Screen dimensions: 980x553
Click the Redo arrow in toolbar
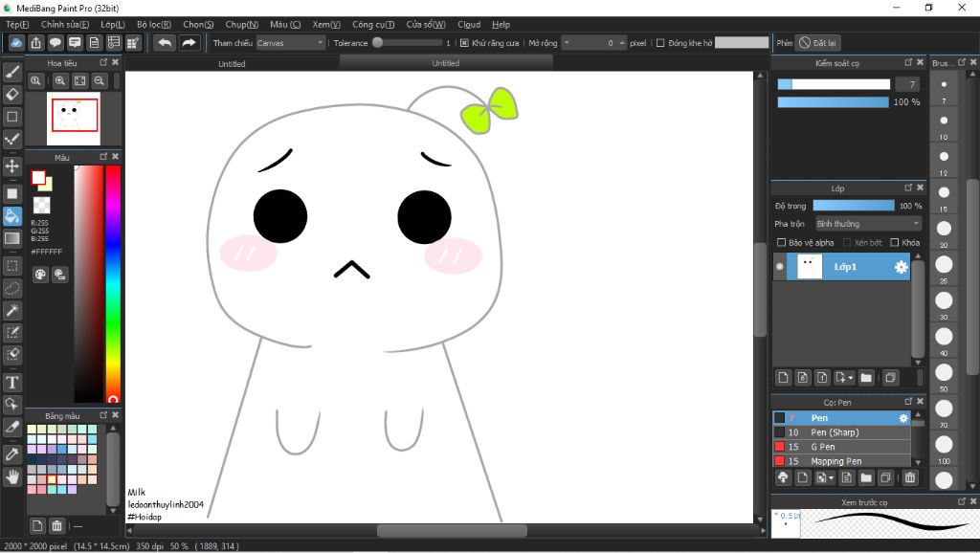(189, 42)
